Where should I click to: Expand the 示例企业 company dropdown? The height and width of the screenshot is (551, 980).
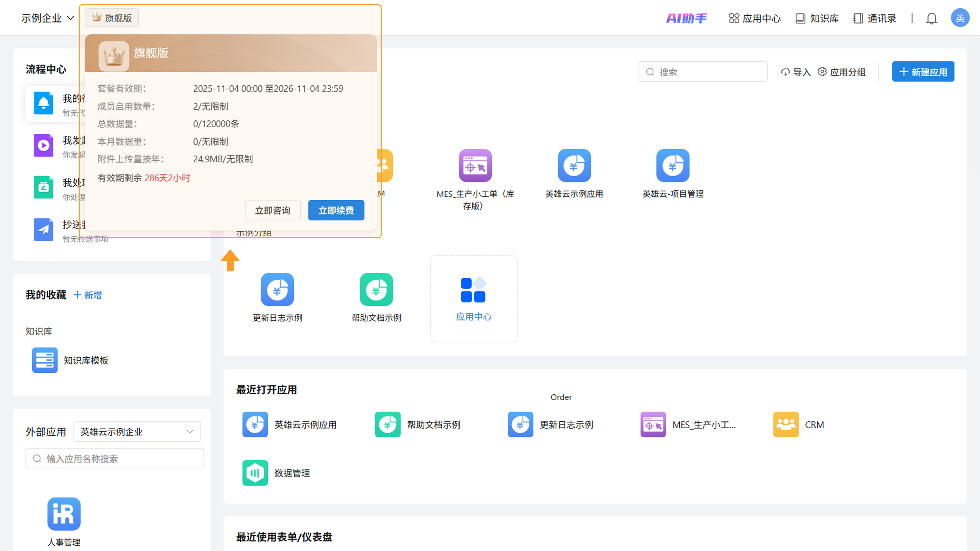coord(47,18)
